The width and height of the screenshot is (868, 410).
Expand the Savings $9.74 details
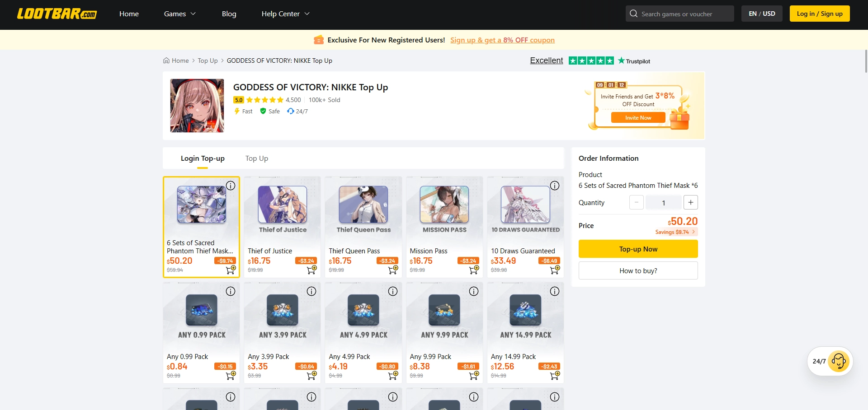click(x=676, y=232)
